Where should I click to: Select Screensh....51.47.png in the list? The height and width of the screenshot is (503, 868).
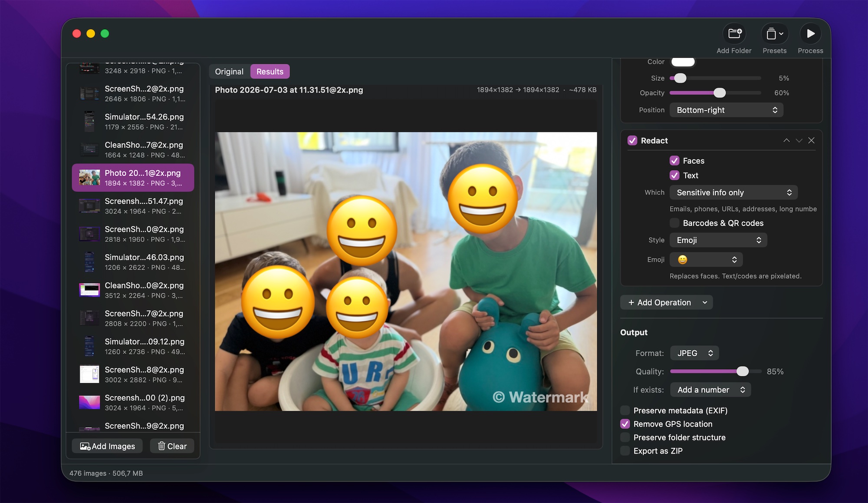[133, 206]
